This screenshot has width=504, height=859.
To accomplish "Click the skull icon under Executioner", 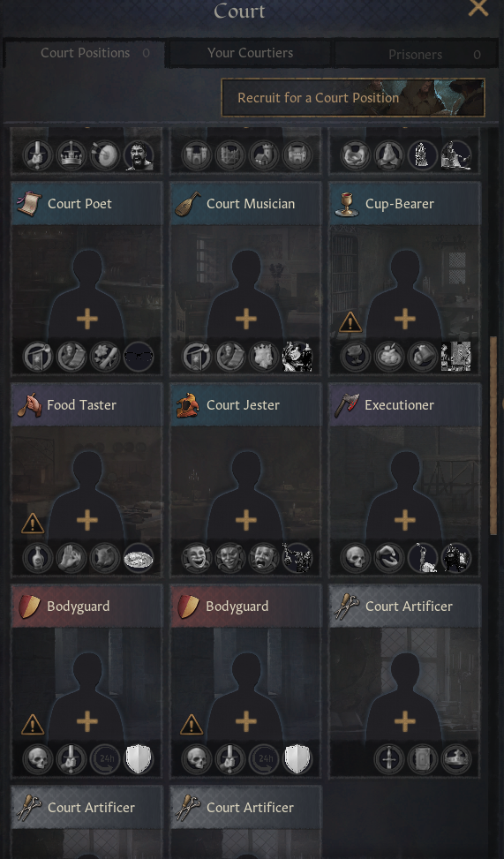I will pyautogui.click(x=356, y=558).
